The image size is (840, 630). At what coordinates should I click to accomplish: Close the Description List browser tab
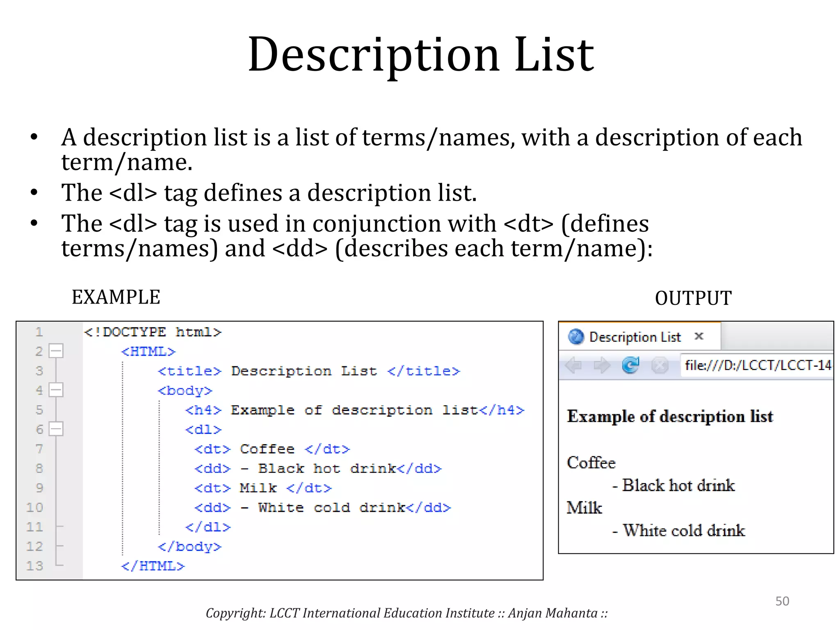click(699, 336)
